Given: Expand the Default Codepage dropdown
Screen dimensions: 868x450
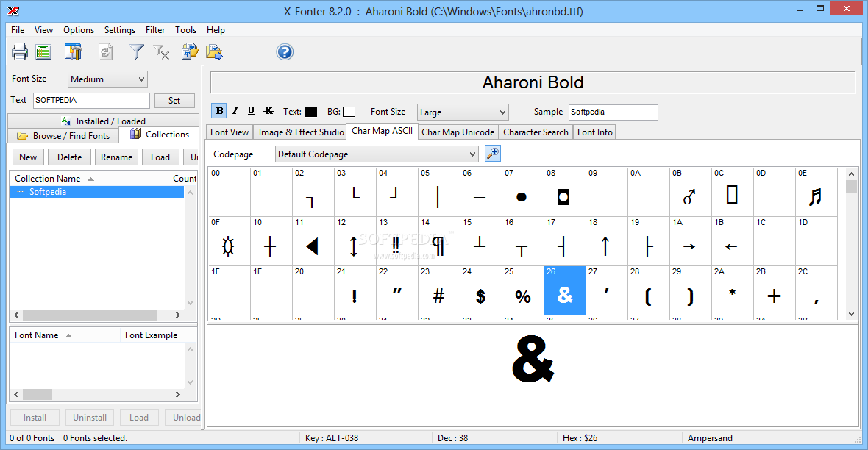Looking at the screenshot, I should click(377, 154).
